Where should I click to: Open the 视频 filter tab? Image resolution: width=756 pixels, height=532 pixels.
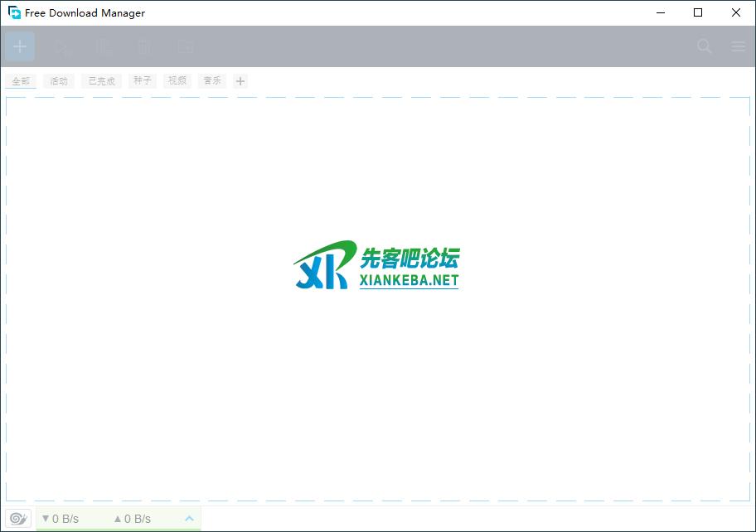tap(177, 81)
